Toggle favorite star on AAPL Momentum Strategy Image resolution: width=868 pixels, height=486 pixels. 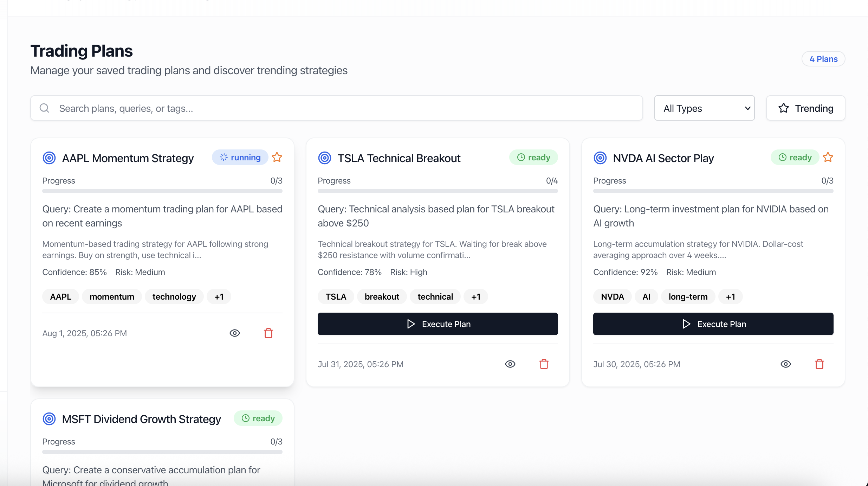[277, 157]
